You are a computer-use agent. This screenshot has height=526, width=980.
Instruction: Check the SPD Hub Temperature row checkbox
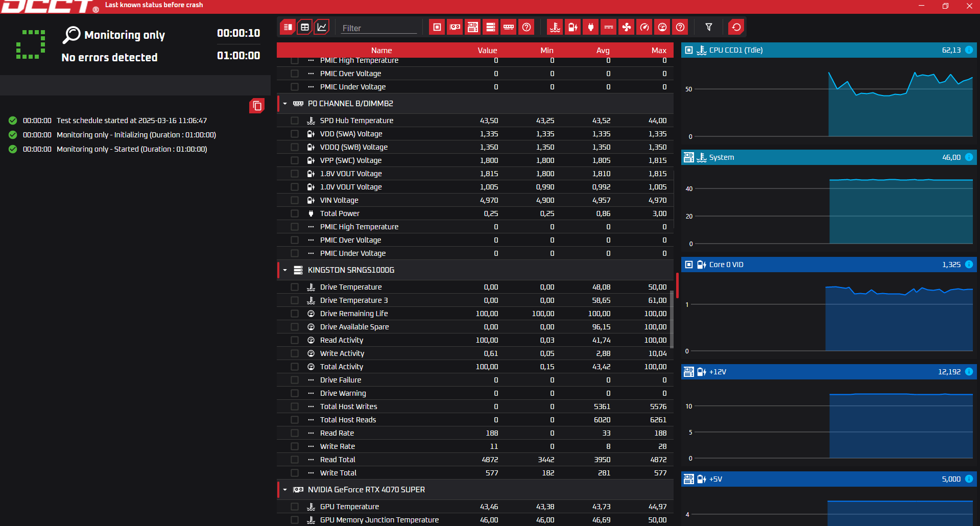click(295, 121)
